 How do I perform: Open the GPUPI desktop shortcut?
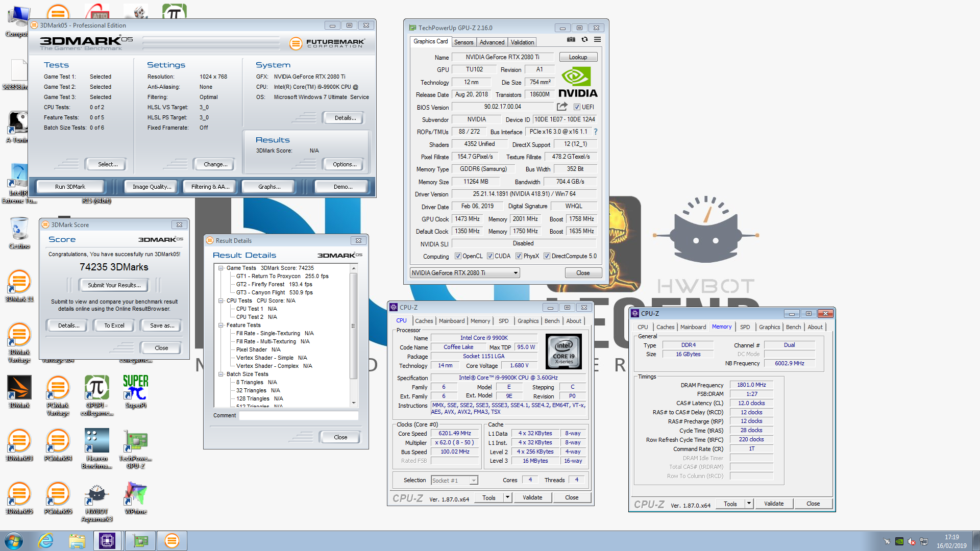click(97, 396)
